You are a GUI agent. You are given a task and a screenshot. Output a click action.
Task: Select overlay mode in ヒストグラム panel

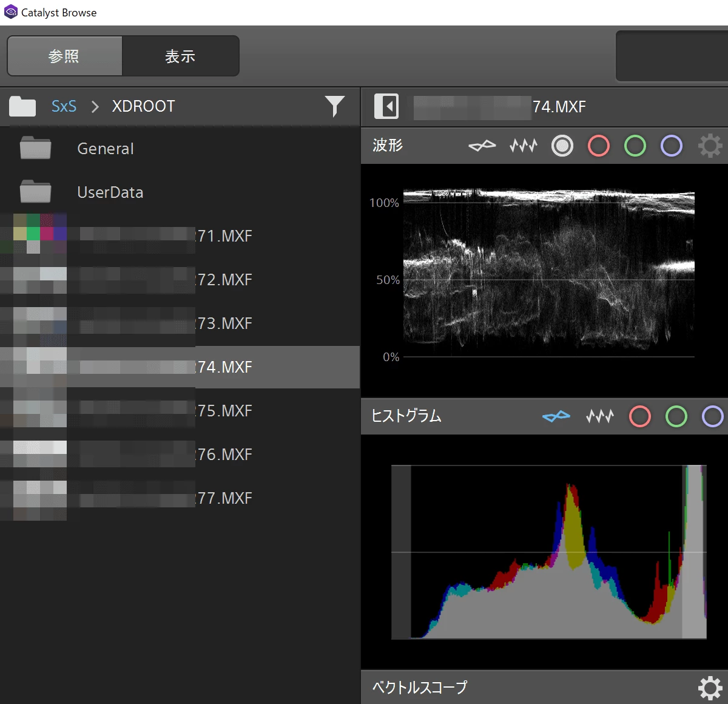[556, 416]
